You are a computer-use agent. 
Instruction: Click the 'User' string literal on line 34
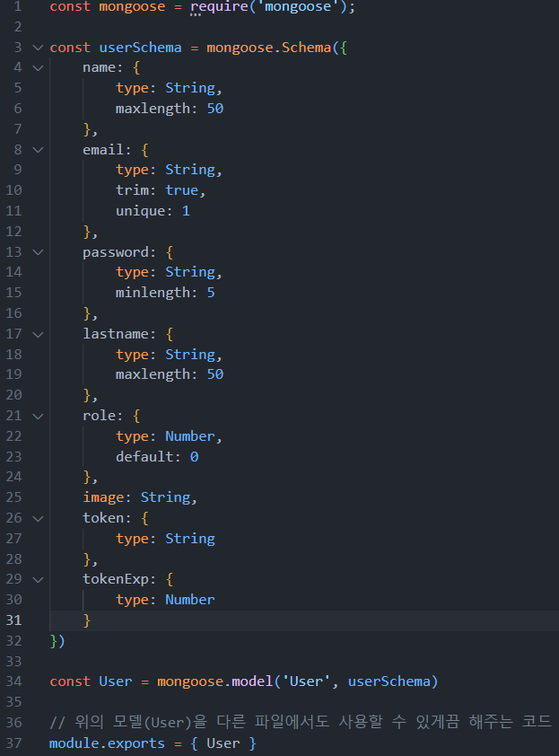306,681
